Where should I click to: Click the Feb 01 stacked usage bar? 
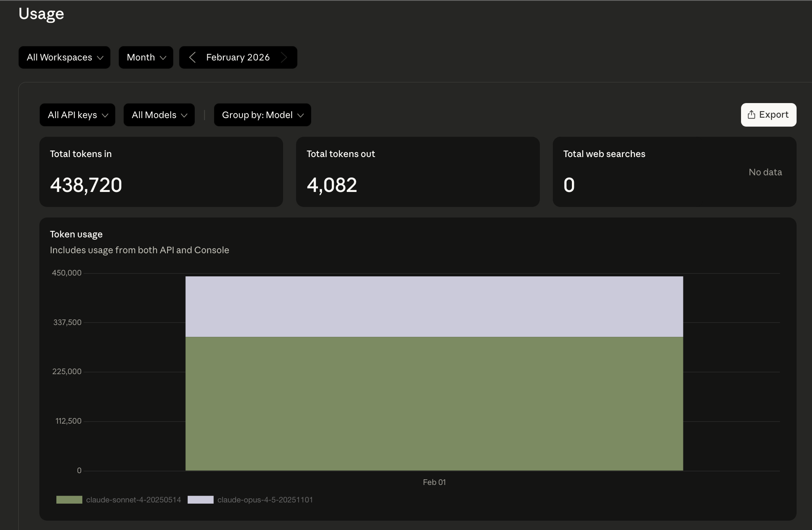tap(434, 373)
